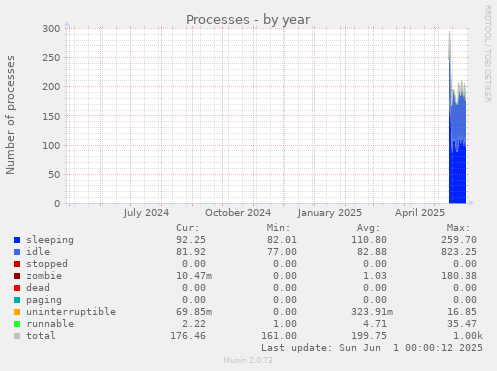
Task: Click the 'zombie' legend label
Action: pyautogui.click(x=44, y=276)
